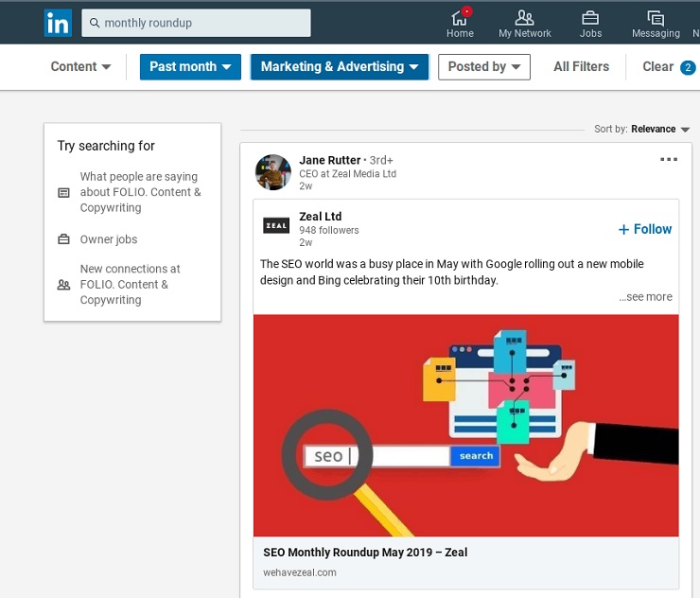Click the wehavezeal.com source link

pyautogui.click(x=300, y=572)
